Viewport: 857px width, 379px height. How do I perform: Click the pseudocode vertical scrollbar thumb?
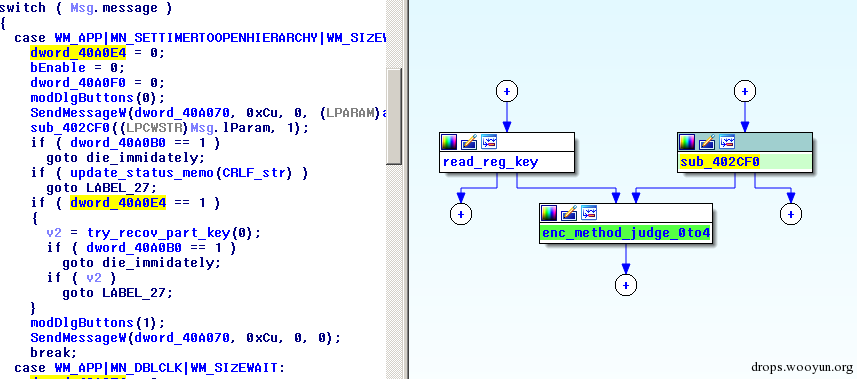pos(395,116)
